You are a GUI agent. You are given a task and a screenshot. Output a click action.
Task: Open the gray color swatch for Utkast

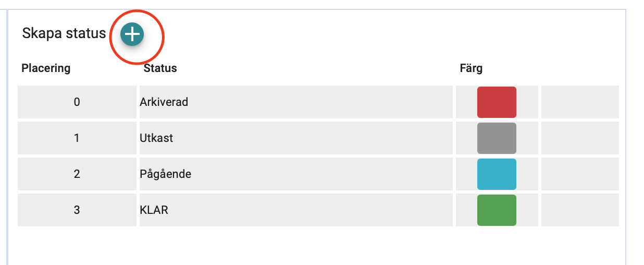pos(497,138)
